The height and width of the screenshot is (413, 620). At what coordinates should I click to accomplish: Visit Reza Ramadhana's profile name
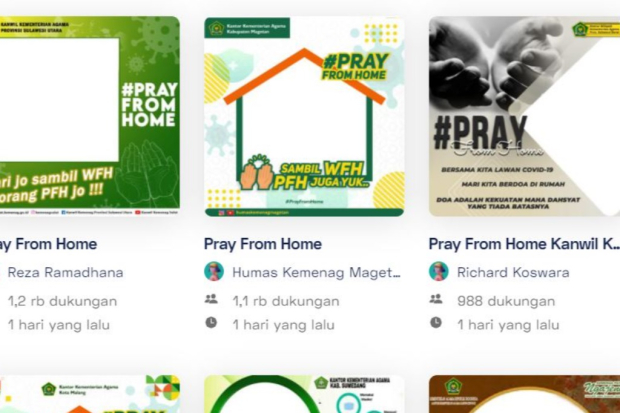coord(66,272)
